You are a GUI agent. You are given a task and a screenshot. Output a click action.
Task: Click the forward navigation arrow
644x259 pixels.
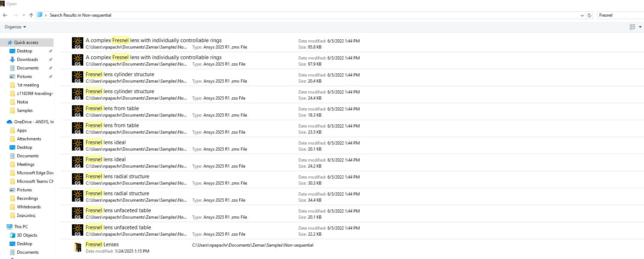coord(15,15)
